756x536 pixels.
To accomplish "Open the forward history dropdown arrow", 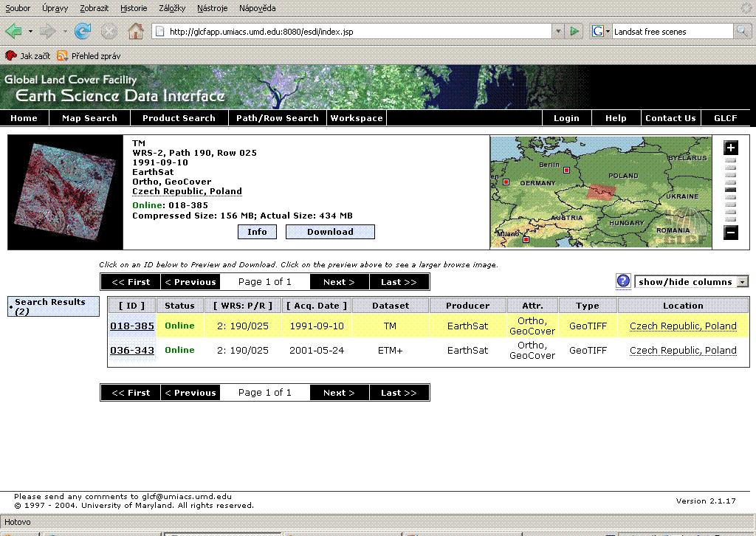I will coord(65,32).
